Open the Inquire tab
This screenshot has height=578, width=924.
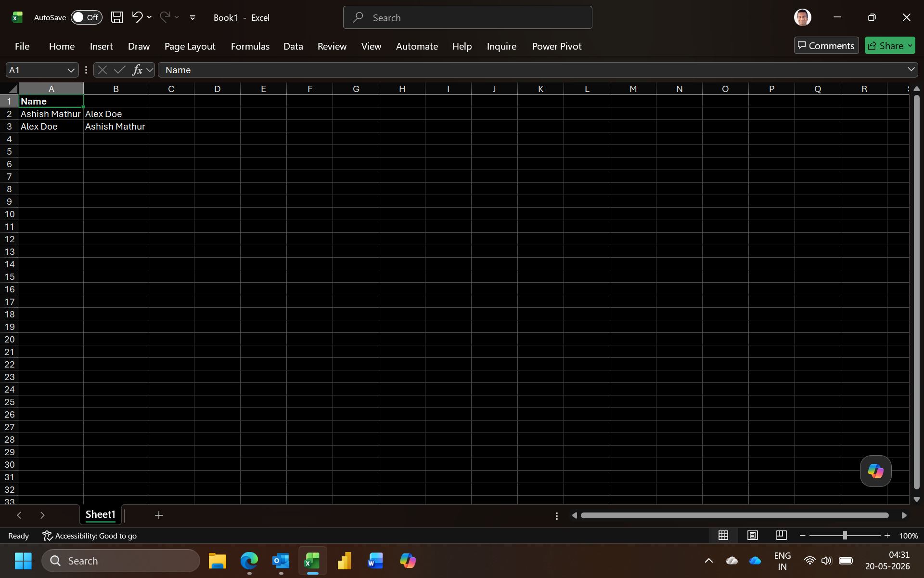coord(501,46)
